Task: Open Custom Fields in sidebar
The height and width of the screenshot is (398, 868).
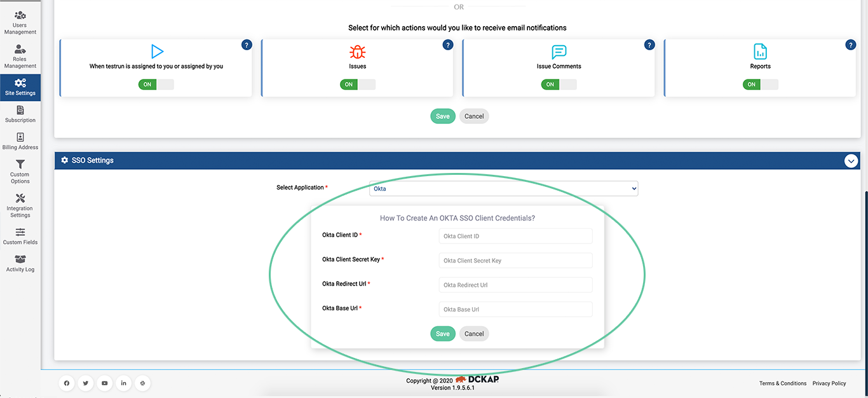Action: [20, 237]
